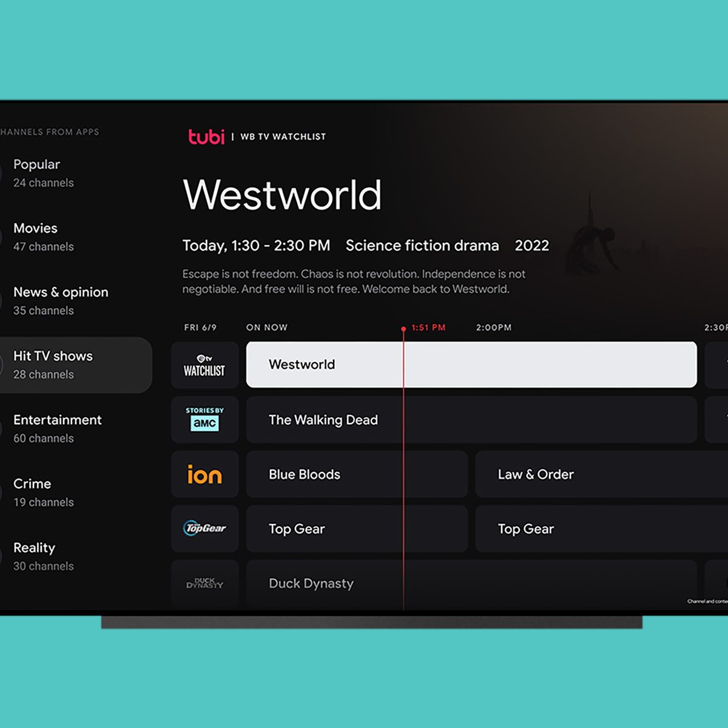Select the Stories by AMC channel logo
The width and height of the screenshot is (728, 728).
[x=204, y=420]
